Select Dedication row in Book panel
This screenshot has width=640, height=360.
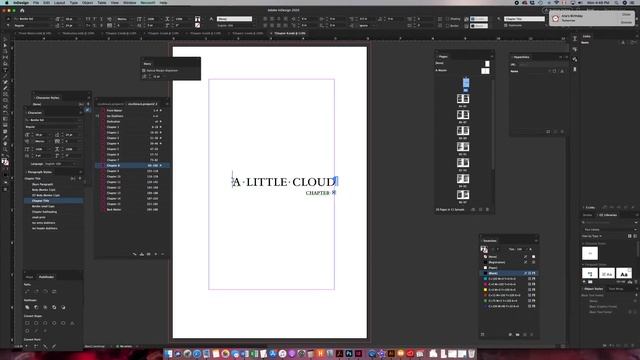pos(133,121)
